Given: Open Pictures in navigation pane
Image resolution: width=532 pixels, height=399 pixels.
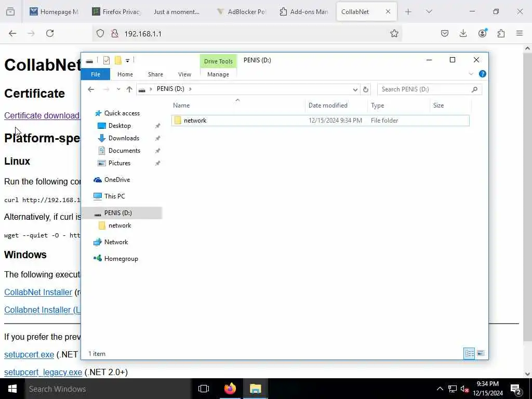Looking at the screenshot, I should 119,163.
